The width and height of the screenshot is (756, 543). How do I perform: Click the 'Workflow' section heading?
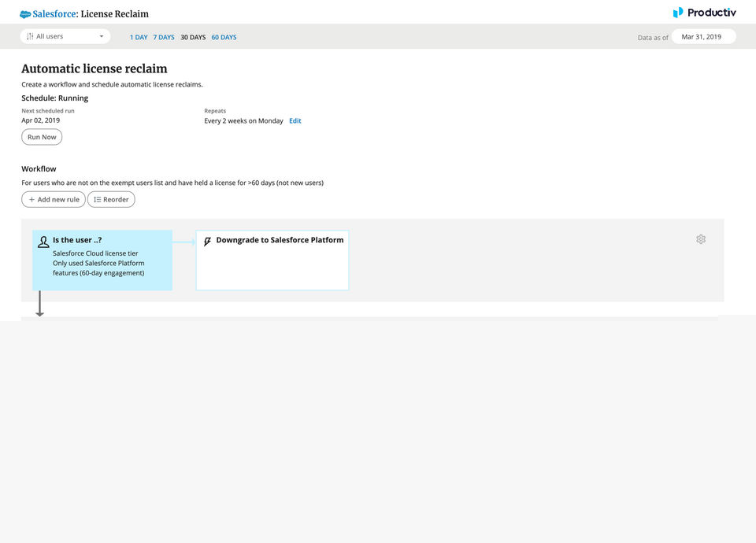point(39,168)
